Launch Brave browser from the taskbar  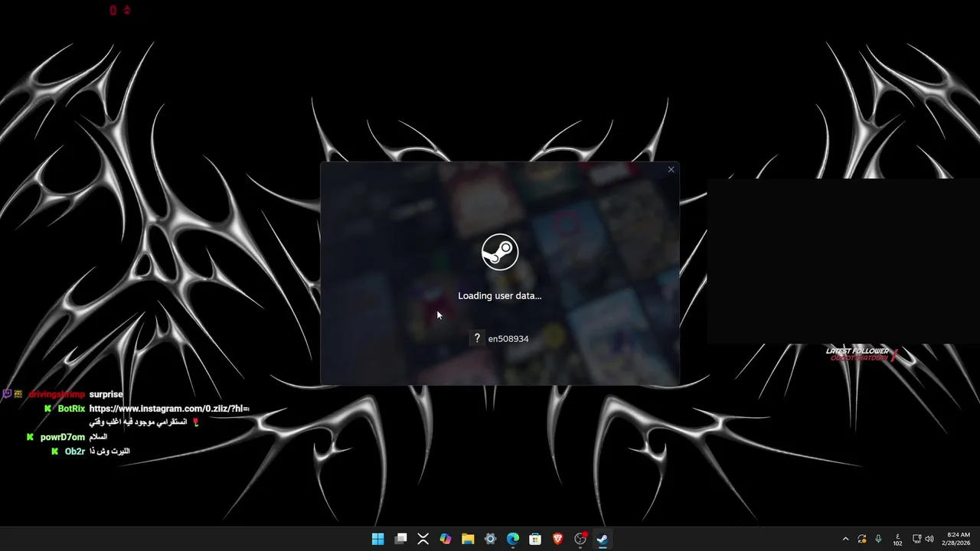(x=558, y=539)
